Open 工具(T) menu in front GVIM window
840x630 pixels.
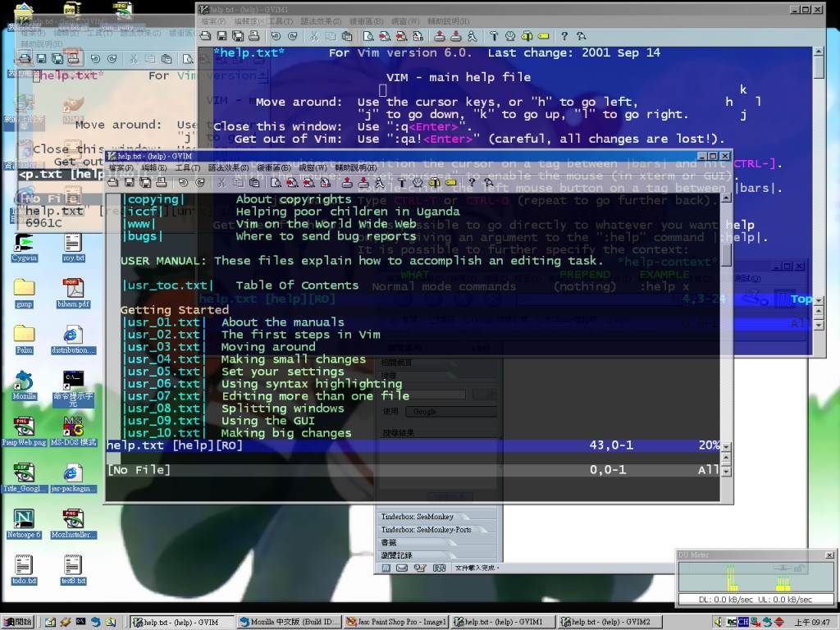coord(188,167)
